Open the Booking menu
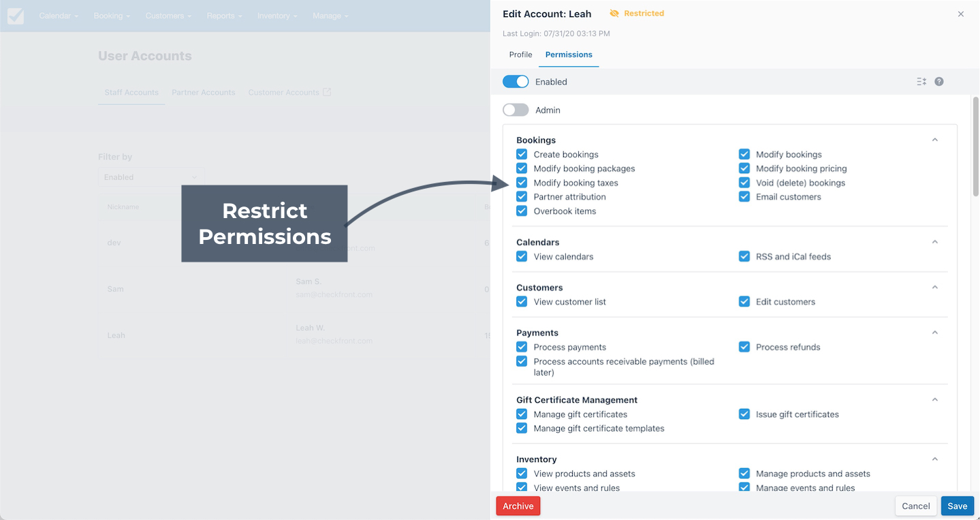Viewport: 980px width, 520px height. pos(111,16)
